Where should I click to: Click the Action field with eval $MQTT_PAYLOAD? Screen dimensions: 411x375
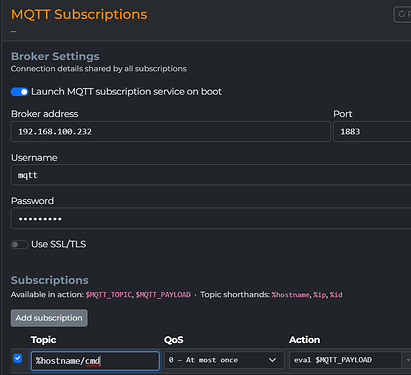[x=345, y=360]
